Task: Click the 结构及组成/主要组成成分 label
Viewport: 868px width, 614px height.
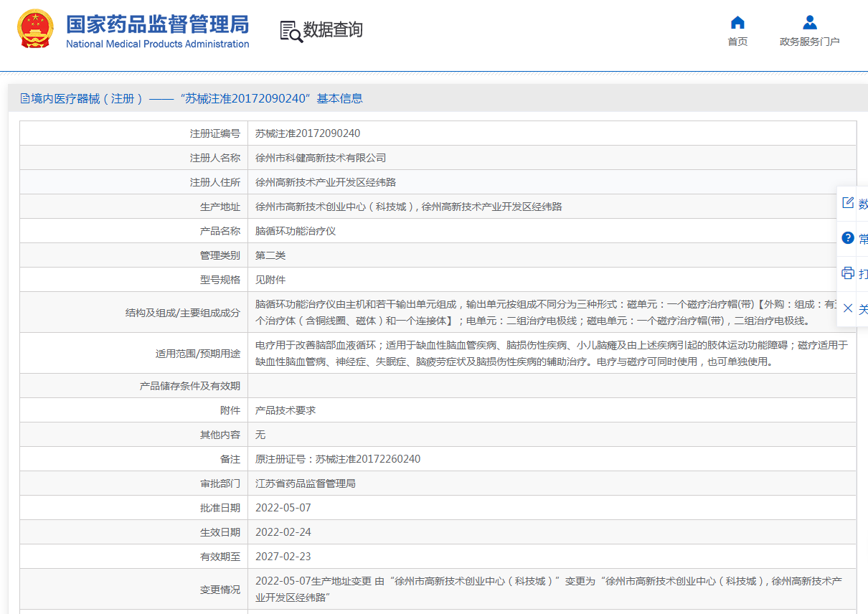Action: click(183, 313)
